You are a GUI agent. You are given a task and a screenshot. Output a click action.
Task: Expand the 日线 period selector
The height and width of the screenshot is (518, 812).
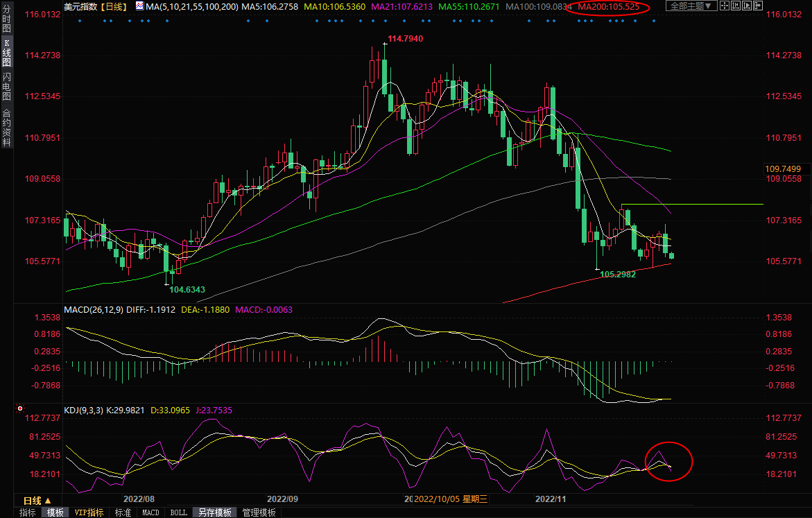[37, 500]
